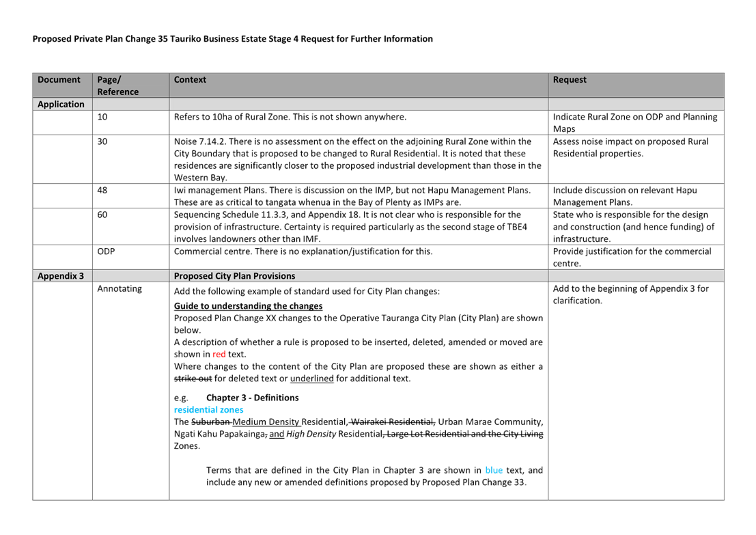This screenshot has width=756, height=535.
Task: Click the 'Assess noise impact' request cell
Action: click(631, 148)
